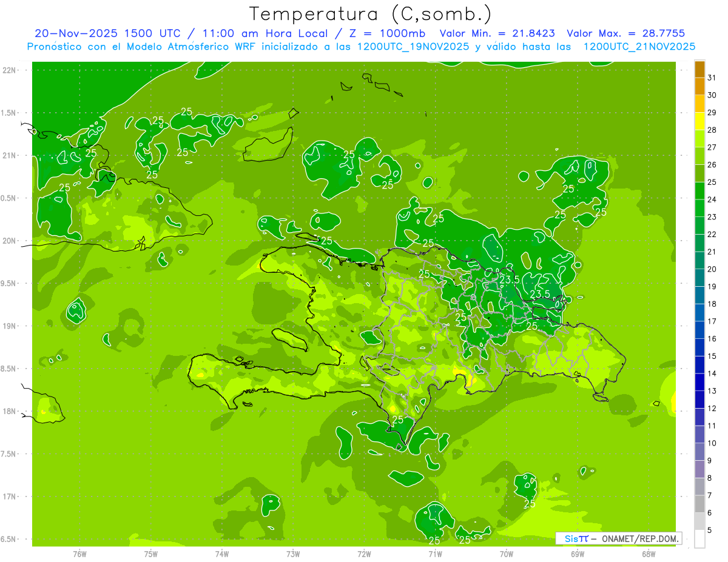This screenshot has height=562, width=728.
Task: Click the brown swatch above 31 on the scale
Action: 699,69
